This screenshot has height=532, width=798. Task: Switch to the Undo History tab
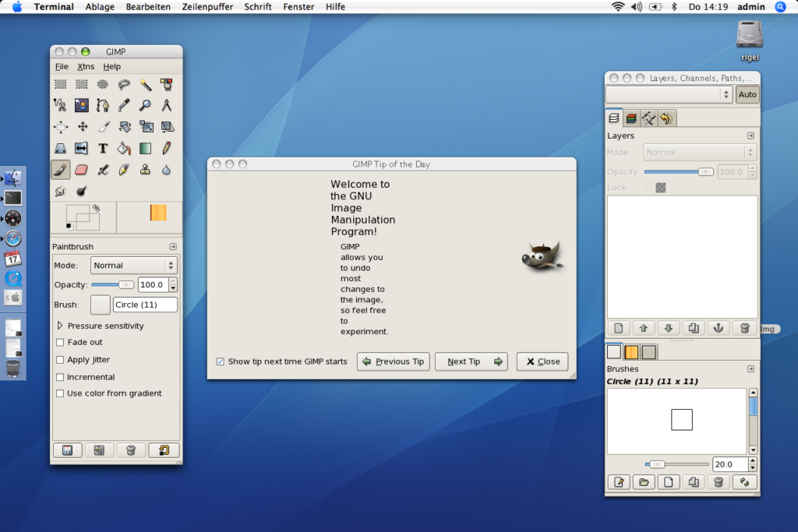point(667,118)
